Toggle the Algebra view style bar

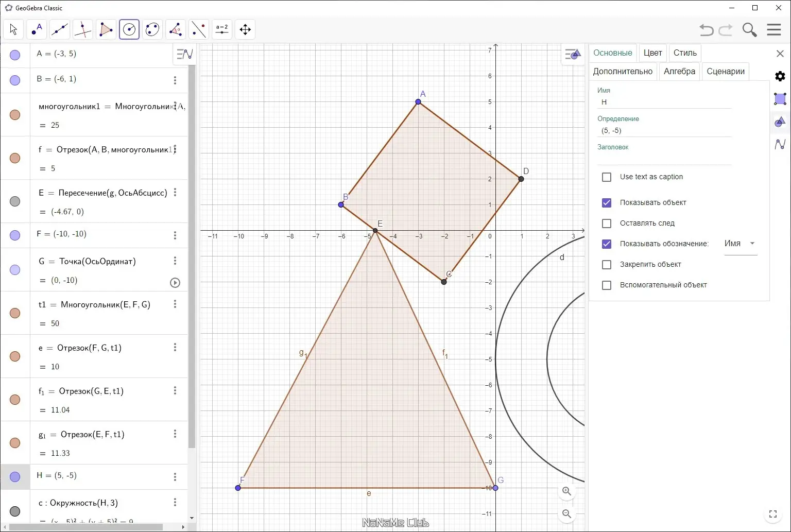(185, 54)
